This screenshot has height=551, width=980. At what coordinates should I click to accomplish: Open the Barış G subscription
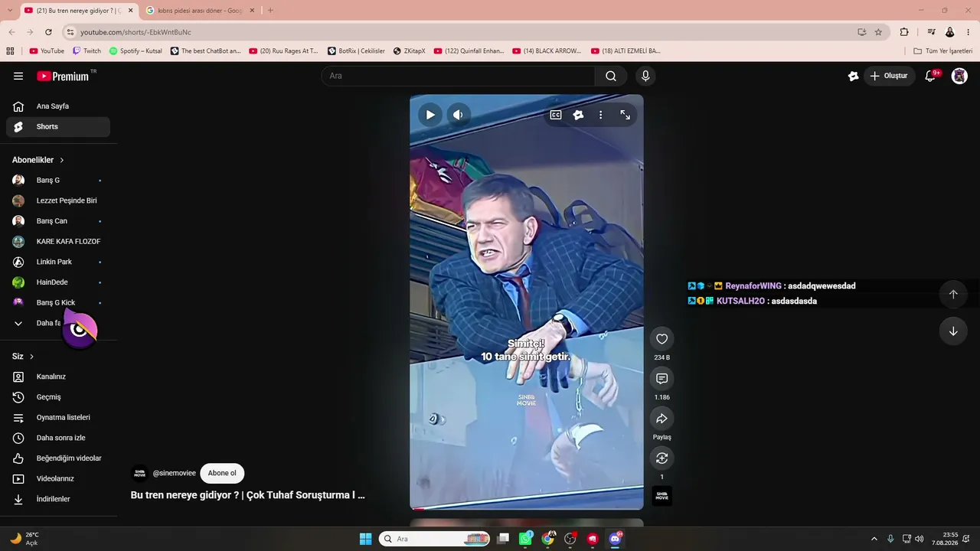tap(58, 181)
